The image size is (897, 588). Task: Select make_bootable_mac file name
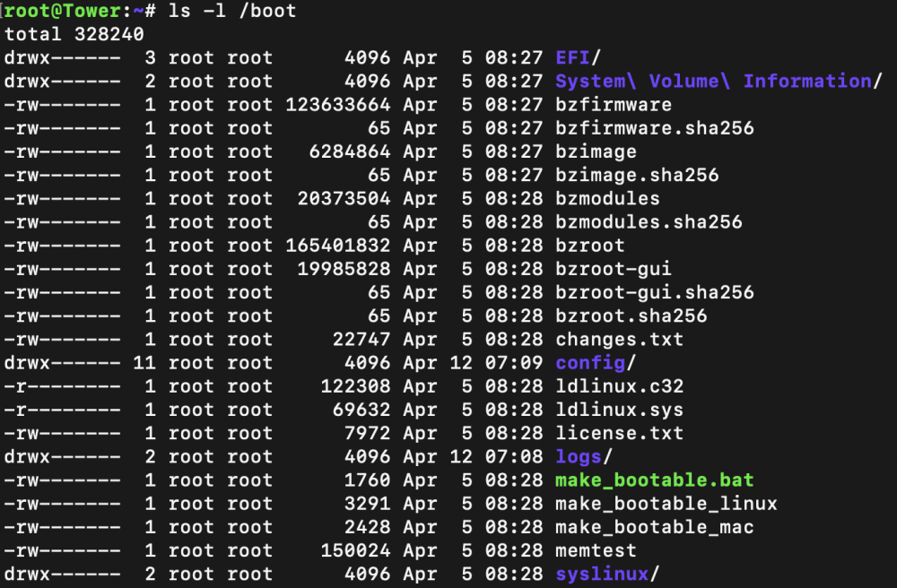(655, 527)
